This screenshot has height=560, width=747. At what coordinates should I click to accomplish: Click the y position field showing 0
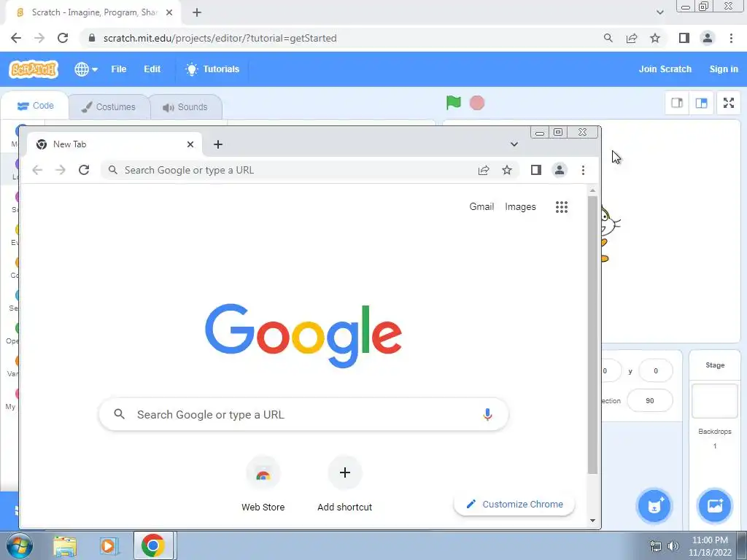pyautogui.click(x=656, y=371)
